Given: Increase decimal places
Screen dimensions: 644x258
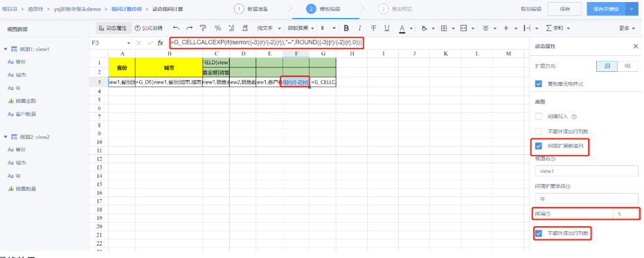Looking at the screenshot, I should [x=231, y=28].
